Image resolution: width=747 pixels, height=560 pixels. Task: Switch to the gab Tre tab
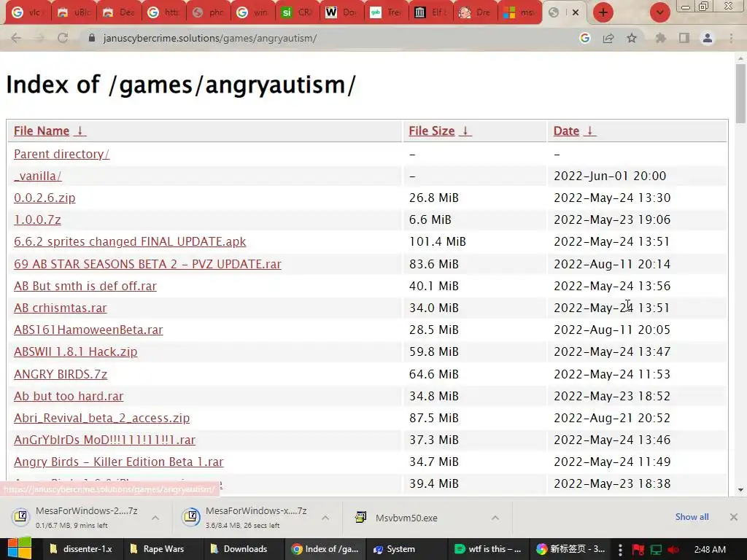(x=387, y=12)
